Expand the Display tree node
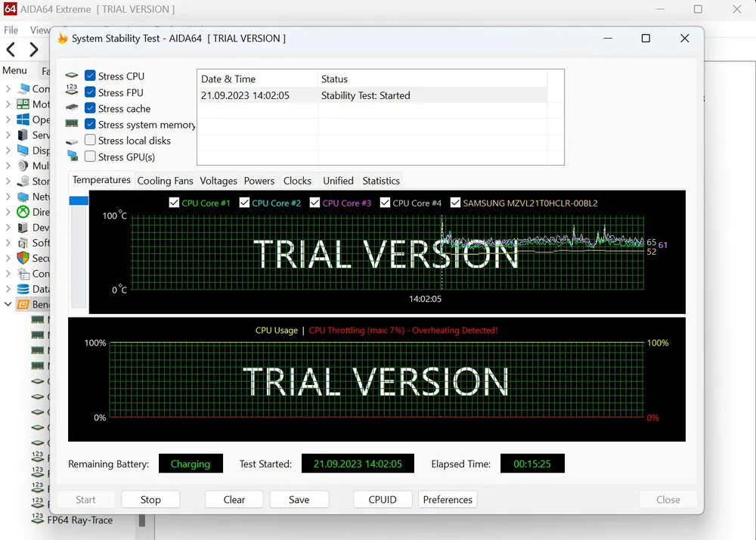 (x=8, y=151)
